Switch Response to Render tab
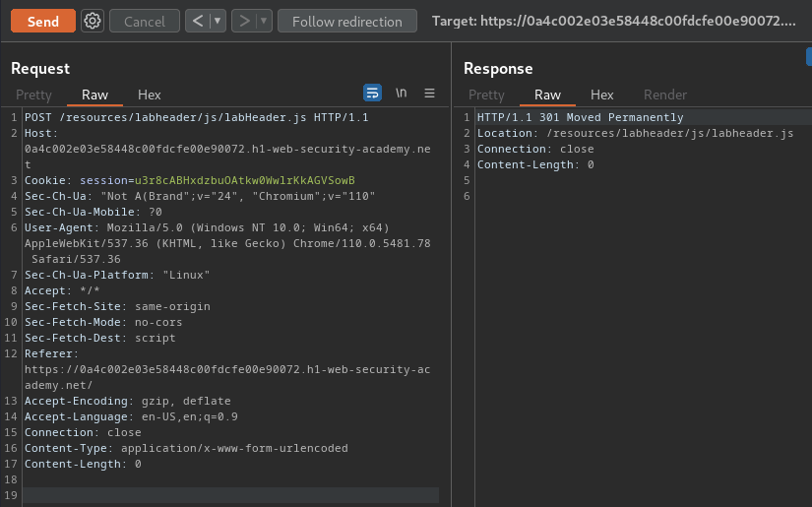The height and width of the screenshot is (507, 812). [665, 95]
